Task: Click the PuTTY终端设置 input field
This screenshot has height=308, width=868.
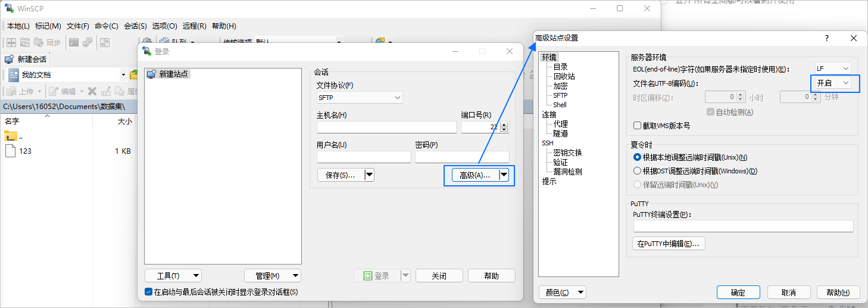Action: 743,226
